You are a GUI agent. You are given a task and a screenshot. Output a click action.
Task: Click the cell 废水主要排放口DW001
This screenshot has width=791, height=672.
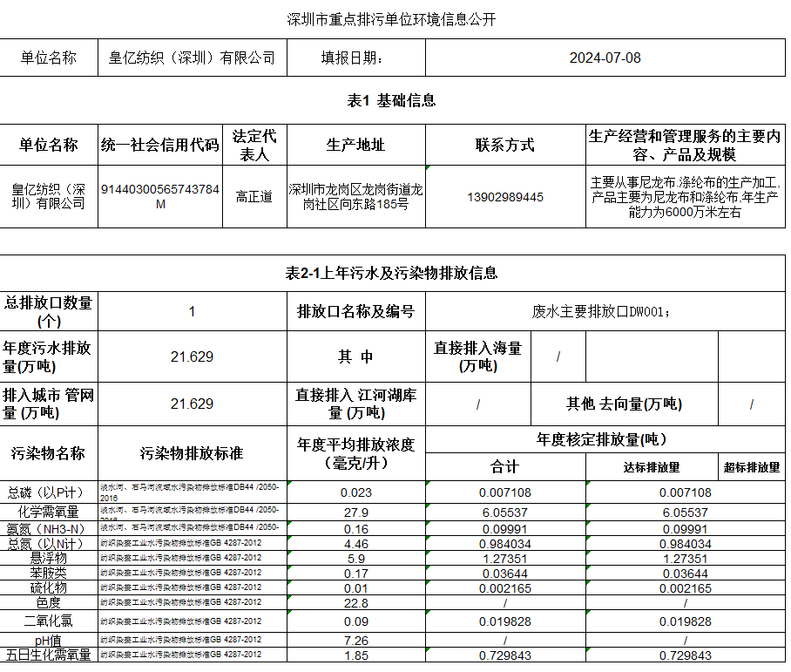point(605,311)
